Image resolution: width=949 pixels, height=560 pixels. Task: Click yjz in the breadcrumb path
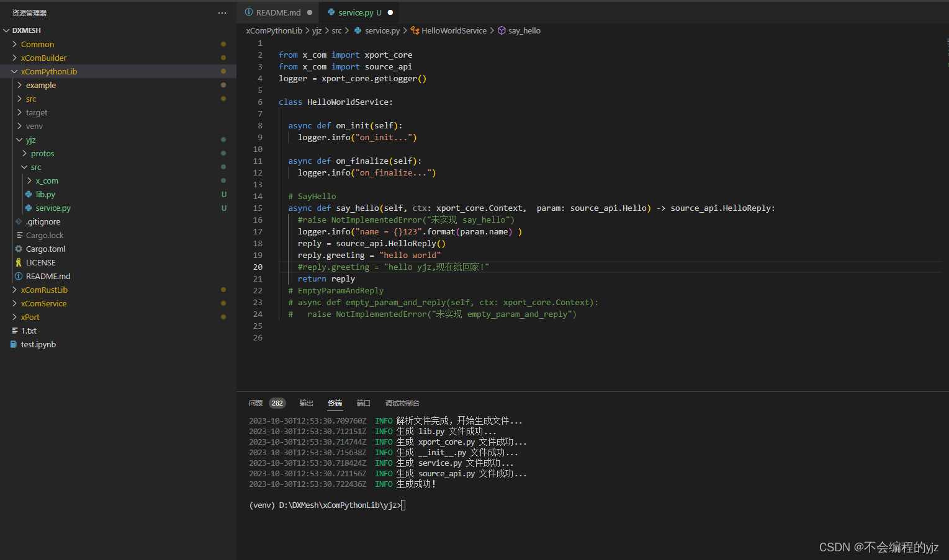(317, 30)
